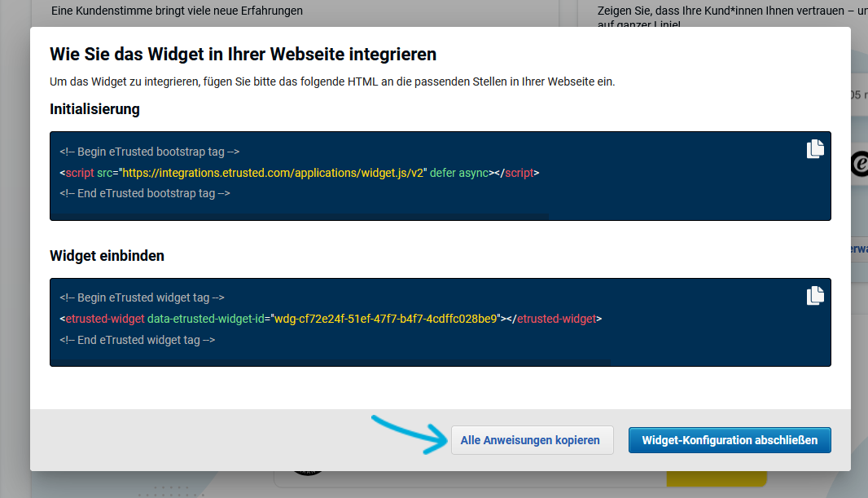Copy the Widget einbinden code icon

pos(815,295)
